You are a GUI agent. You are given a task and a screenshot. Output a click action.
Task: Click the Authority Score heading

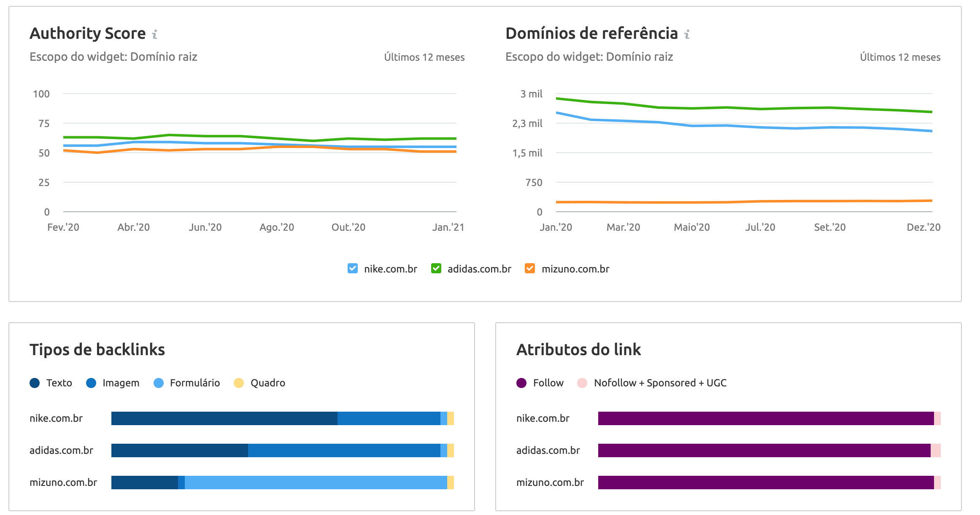tap(88, 33)
